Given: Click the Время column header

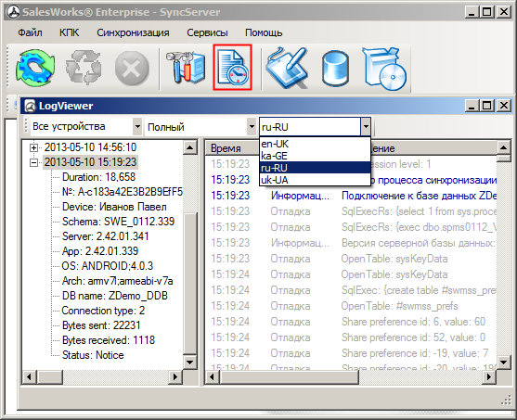Looking at the screenshot, I should pos(232,148).
